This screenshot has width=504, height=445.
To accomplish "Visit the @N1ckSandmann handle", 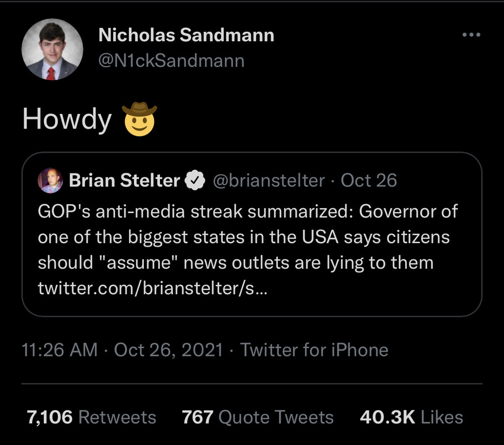I will tap(171, 60).
